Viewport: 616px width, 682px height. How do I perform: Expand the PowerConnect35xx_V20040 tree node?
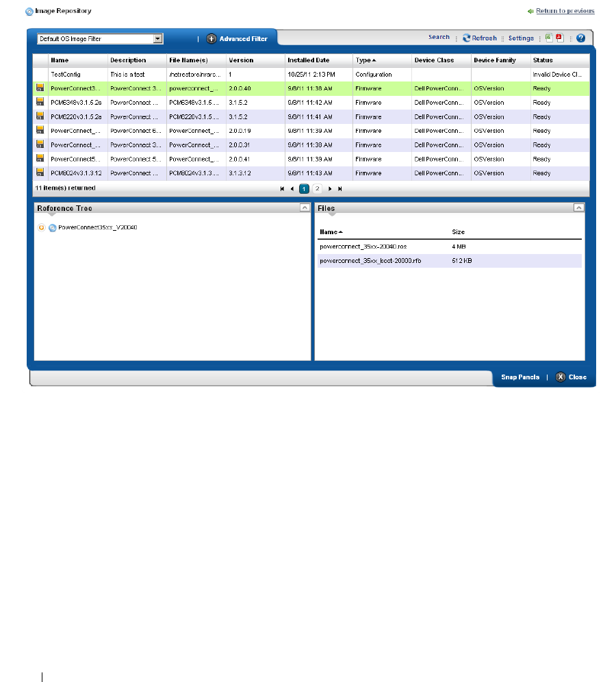41,227
